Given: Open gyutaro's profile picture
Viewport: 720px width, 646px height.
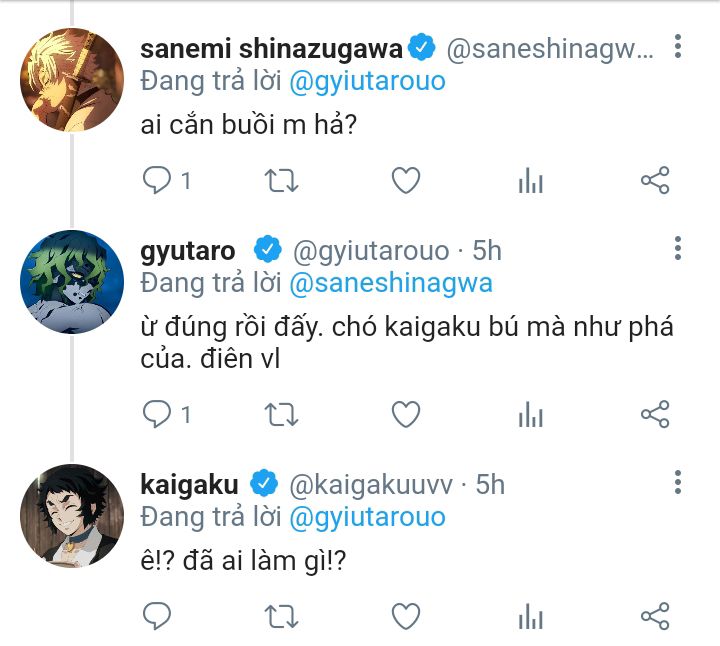Looking at the screenshot, I should 71,281.
